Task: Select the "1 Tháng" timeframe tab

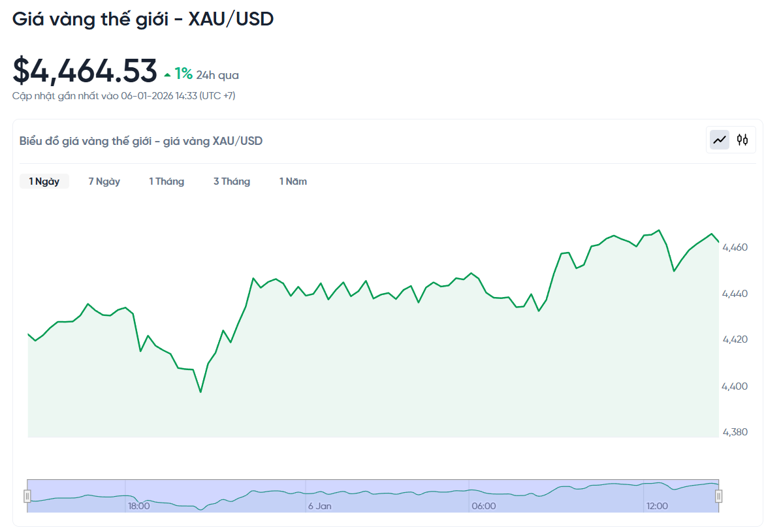Action: [x=167, y=181]
